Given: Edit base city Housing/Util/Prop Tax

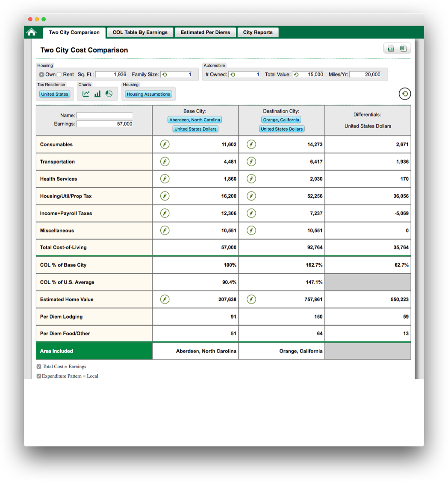Looking at the screenshot, I should [x=165, y=196].
